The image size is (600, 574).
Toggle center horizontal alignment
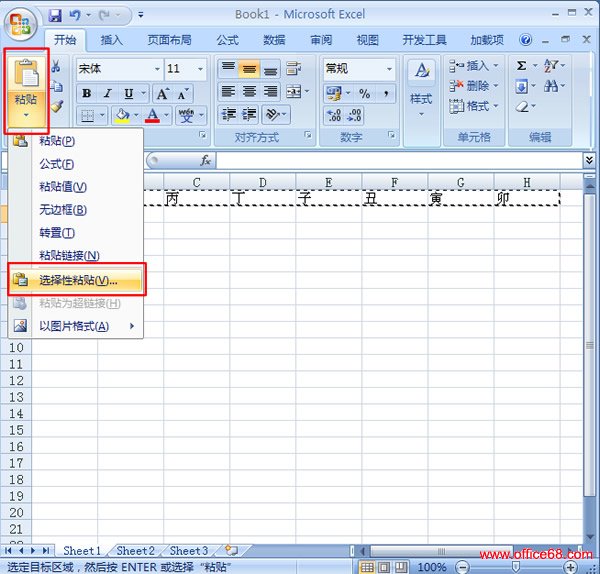(249, 92)
